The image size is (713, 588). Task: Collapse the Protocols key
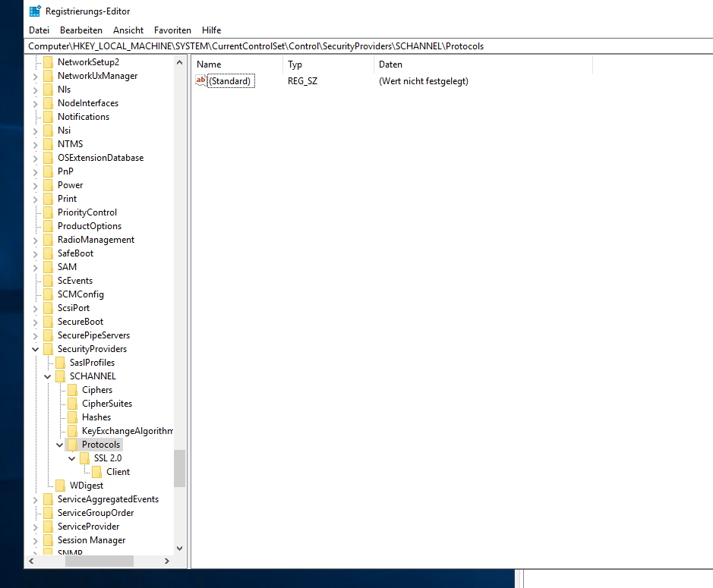tap(59, 445)
